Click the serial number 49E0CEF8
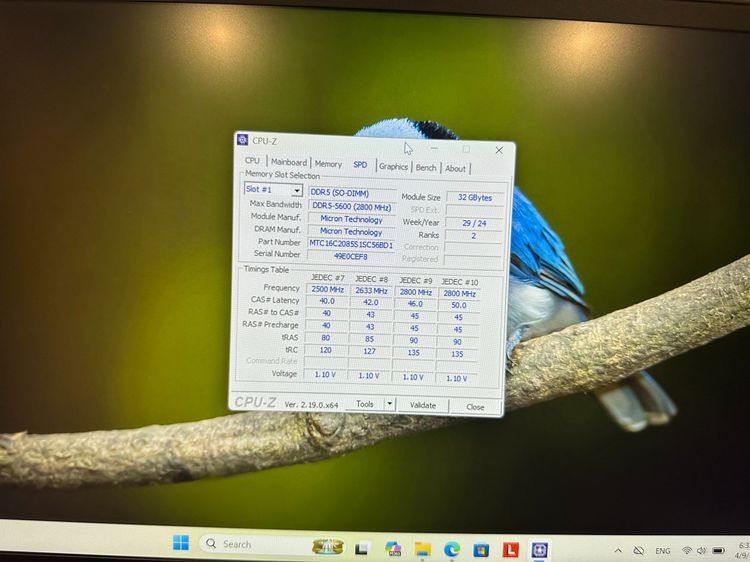The height and width of the screenshot is (562, 750). (351, 256)
